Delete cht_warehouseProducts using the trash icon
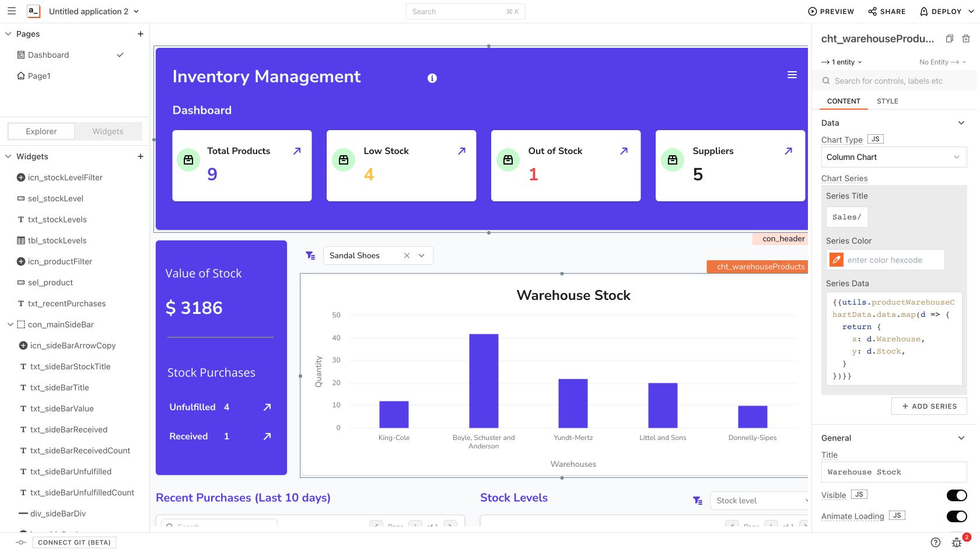980x552 pixels. point(966,39)
